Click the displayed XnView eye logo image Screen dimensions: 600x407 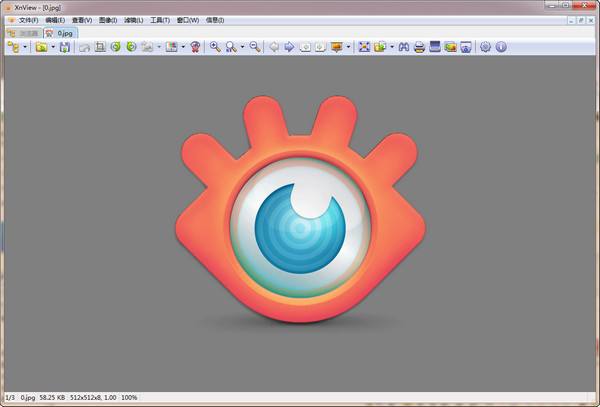[300, 209]
